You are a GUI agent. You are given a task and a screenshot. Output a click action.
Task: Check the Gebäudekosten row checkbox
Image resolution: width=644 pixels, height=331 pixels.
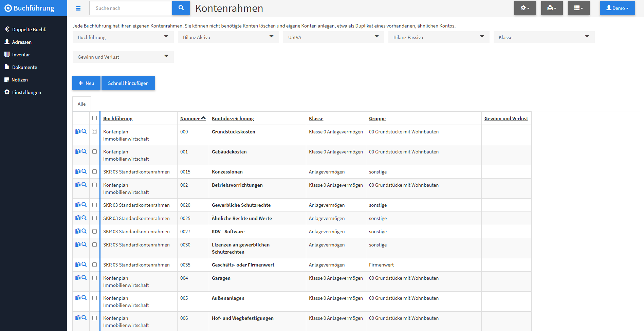click(94, 151)
